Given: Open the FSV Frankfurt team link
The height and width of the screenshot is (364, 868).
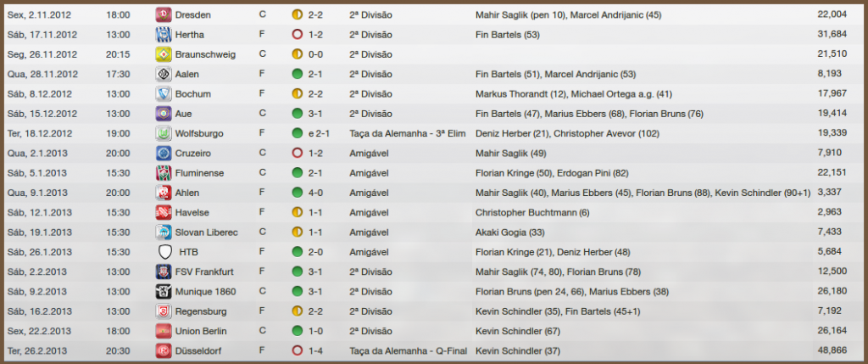Looking at the screenshot, I should coord(207,272).
